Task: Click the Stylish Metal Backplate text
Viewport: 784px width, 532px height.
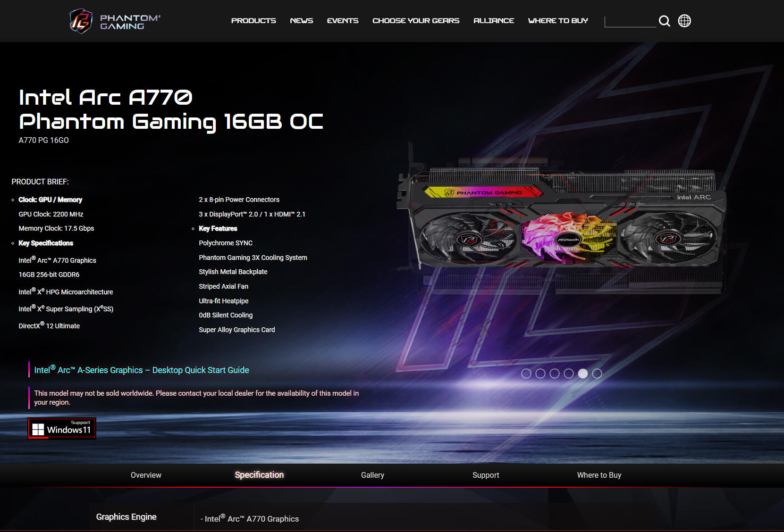Action: point(233,272)
